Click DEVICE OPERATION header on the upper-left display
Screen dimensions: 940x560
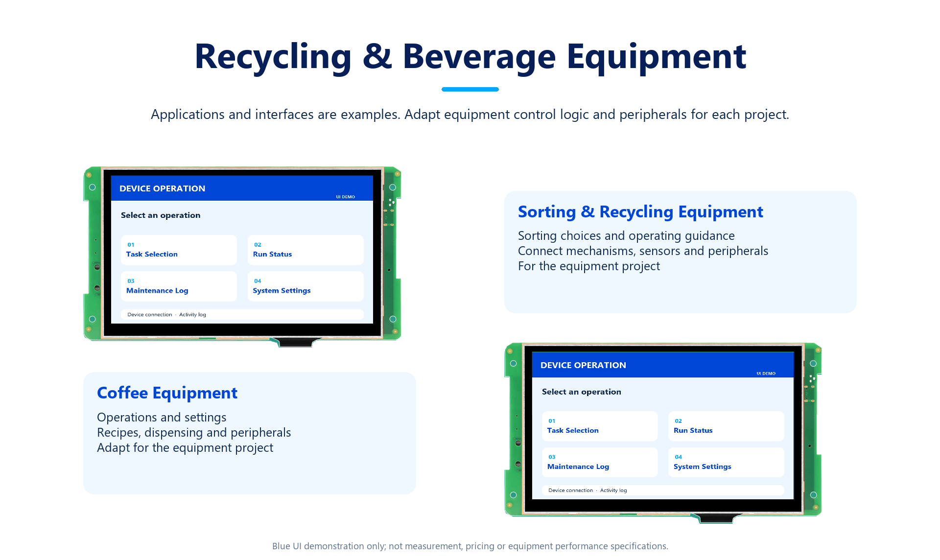pos(162,188)
